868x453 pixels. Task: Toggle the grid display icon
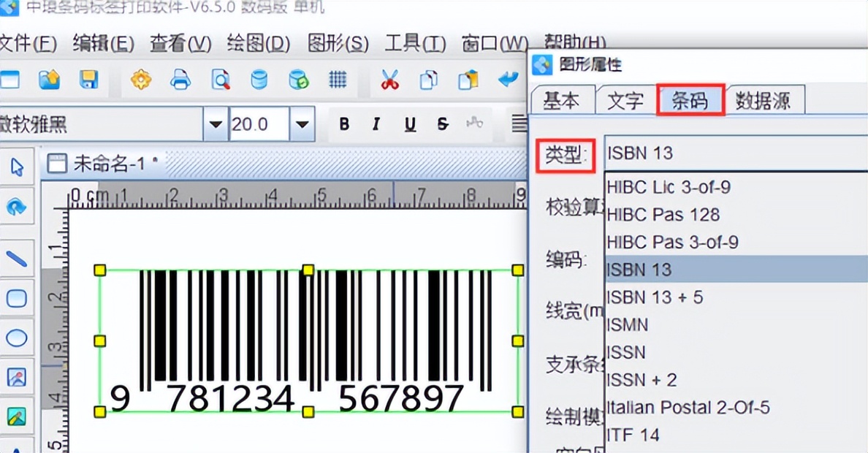338,80
